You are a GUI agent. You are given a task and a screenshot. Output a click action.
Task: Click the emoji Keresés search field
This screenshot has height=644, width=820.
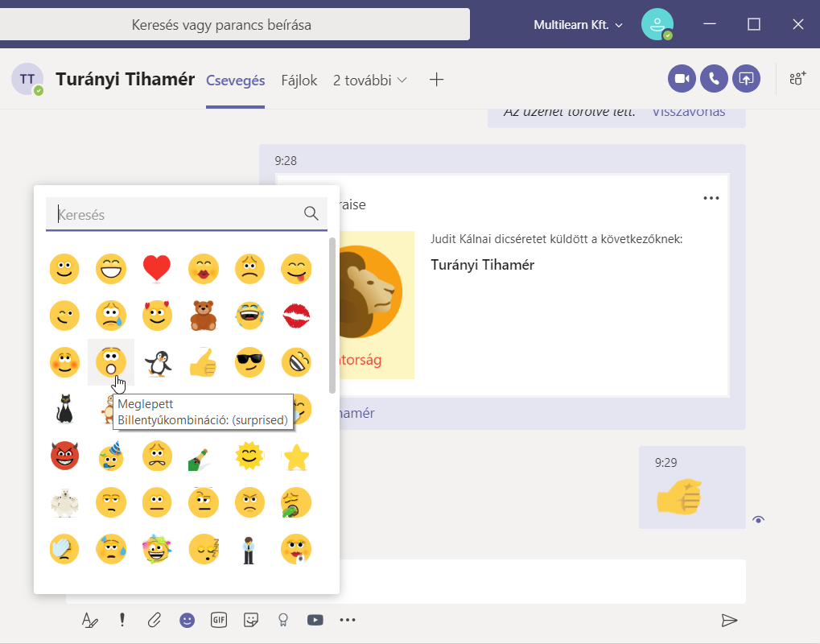click(x=177, y=214)
